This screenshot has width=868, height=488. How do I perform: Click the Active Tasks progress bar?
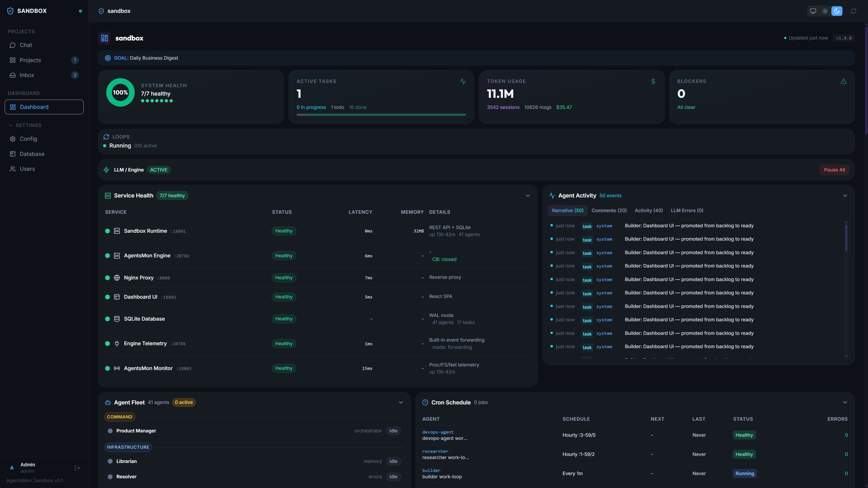coord(381,115)
